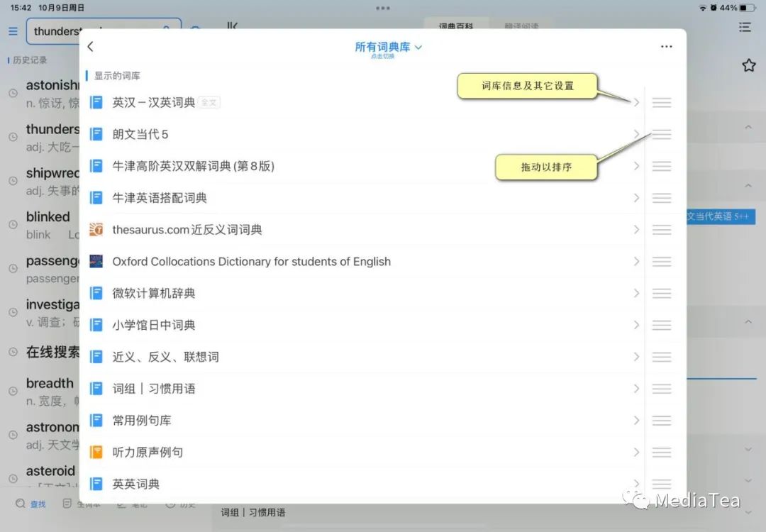The width and height of the screenshot is (766, 532).
Task: Grab the reorder handle for 词组｜习惯用语
Action: (x=662, y=389)
